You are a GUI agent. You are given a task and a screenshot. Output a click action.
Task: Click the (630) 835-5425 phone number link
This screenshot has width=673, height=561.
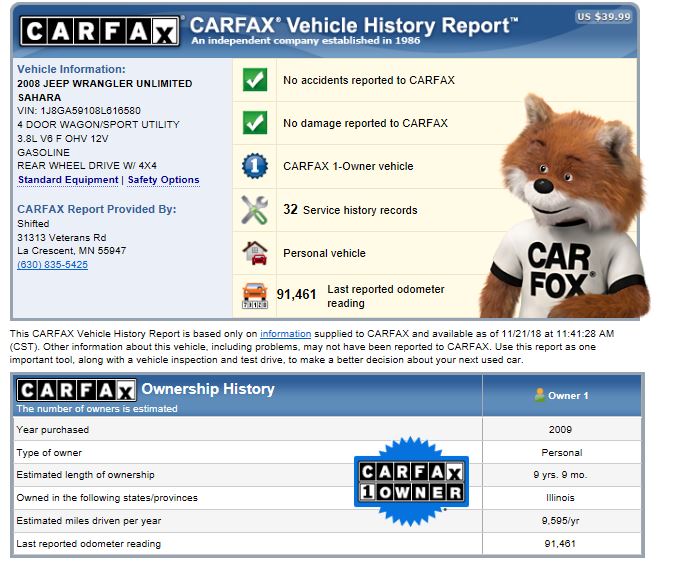[x=52, y=265]
